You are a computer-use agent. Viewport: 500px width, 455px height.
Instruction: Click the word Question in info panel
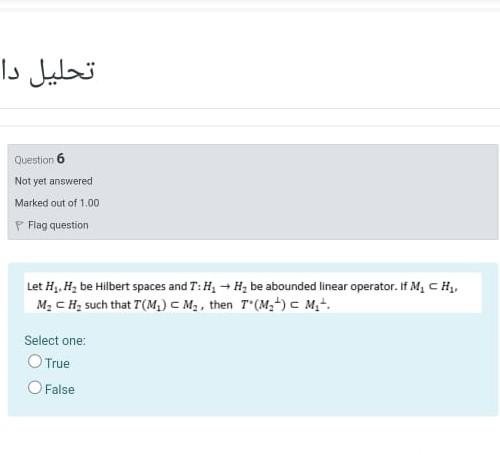[x=34, y=160]
